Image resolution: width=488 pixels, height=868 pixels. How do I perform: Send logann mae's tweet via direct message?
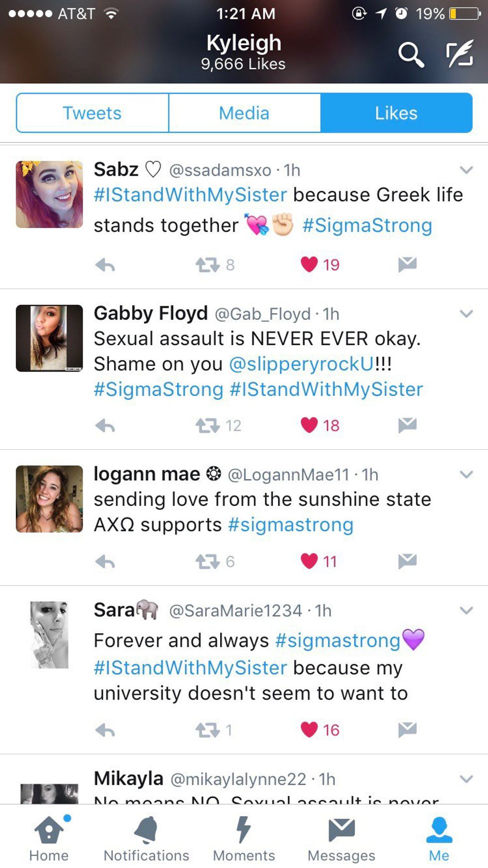[x=407, y=561]
